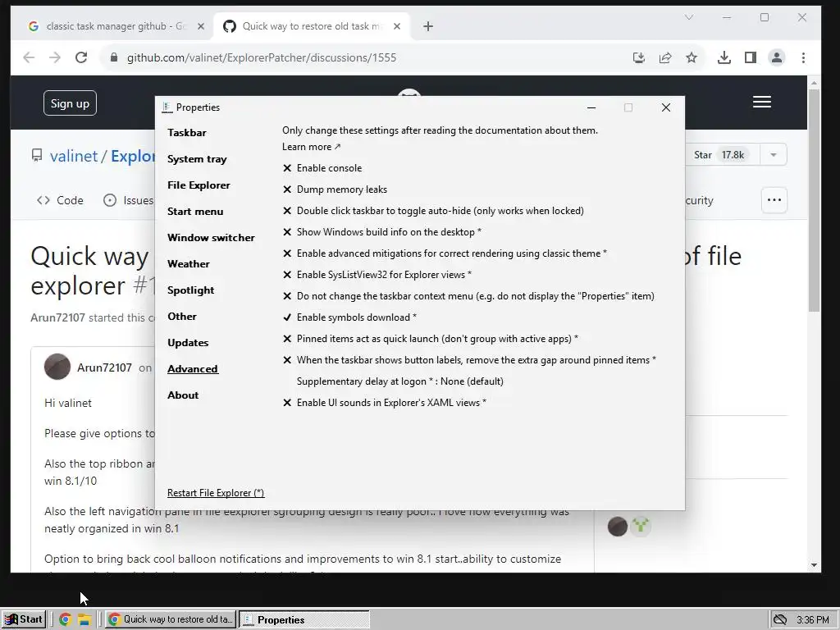Viewport: 840px width, 630px height.
Task: Select Updates section in Properties
Action: 188,343
